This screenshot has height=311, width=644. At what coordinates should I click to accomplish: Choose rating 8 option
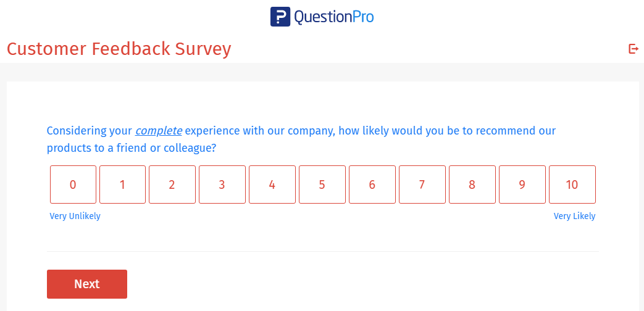(472, 185)
